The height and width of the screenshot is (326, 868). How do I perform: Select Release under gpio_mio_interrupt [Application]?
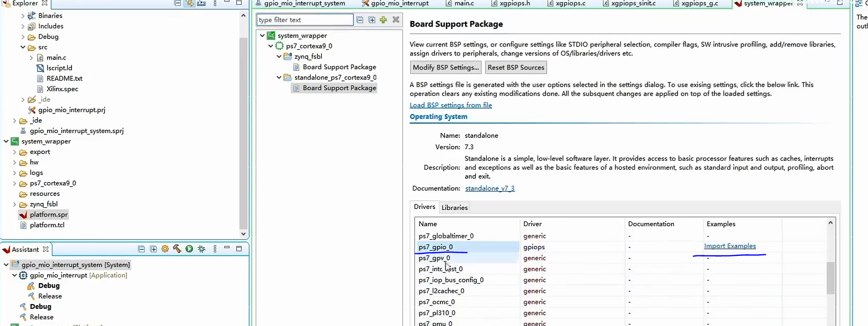[50, 296]
